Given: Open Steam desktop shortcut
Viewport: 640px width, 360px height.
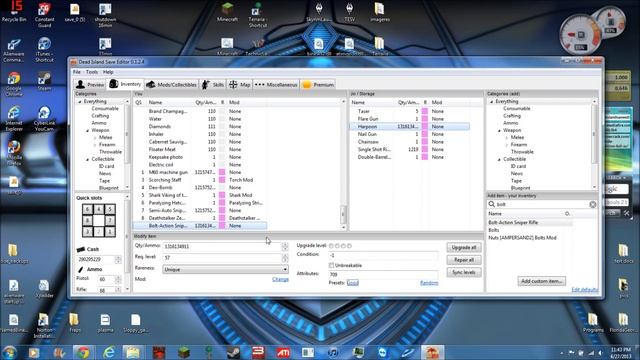Looking at the screenshot, I should coord(44,82).
